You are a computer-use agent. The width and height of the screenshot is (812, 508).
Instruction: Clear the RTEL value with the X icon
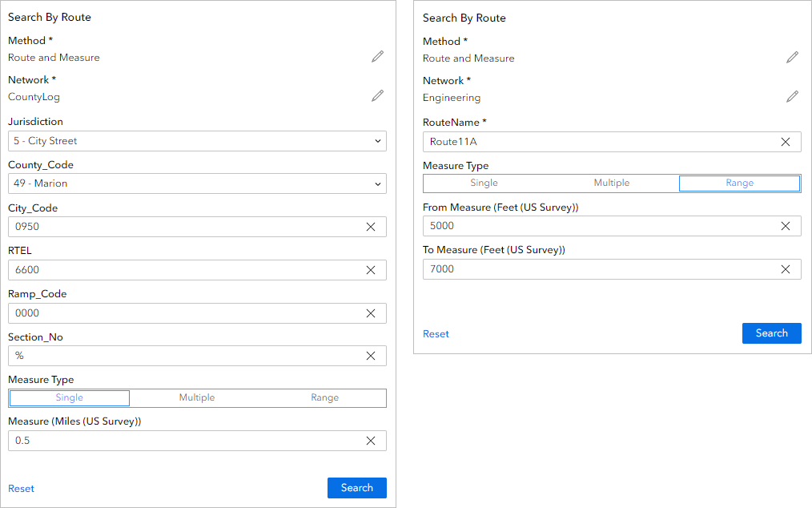(x=371, y=269)
